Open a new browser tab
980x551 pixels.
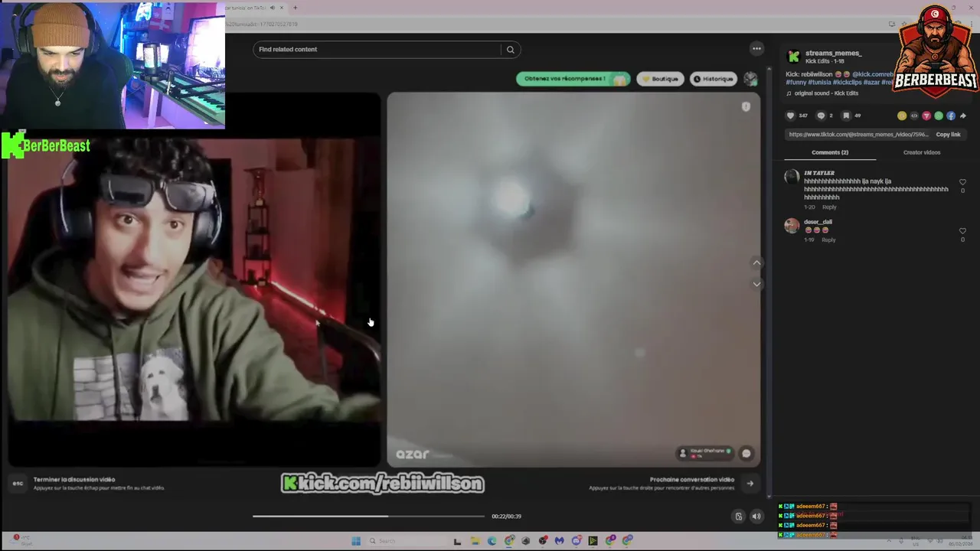pyautogui.click(x=296, y=8)
